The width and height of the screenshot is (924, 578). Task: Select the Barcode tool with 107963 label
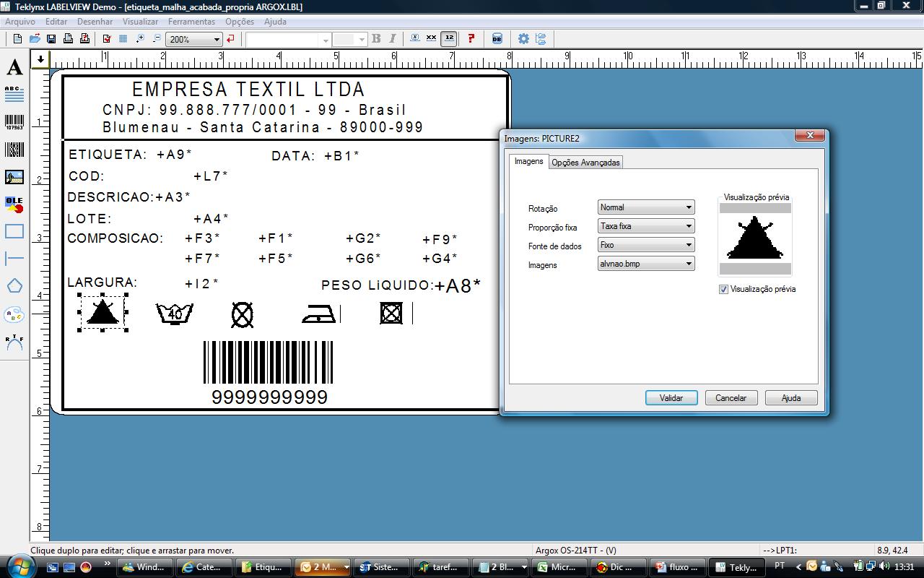point(14,122)
